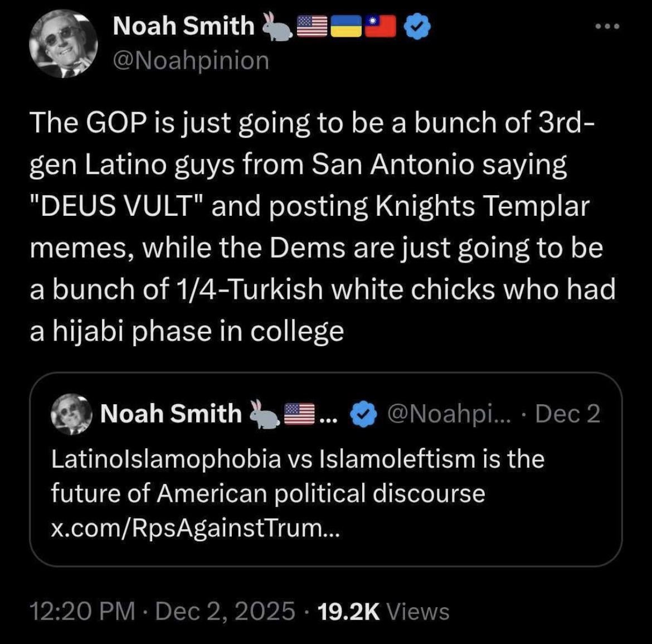The width and height of the screenshot is (652, 644).
Task: Click Noah Smith name in quoted tweet
Action: pos(171,414)
